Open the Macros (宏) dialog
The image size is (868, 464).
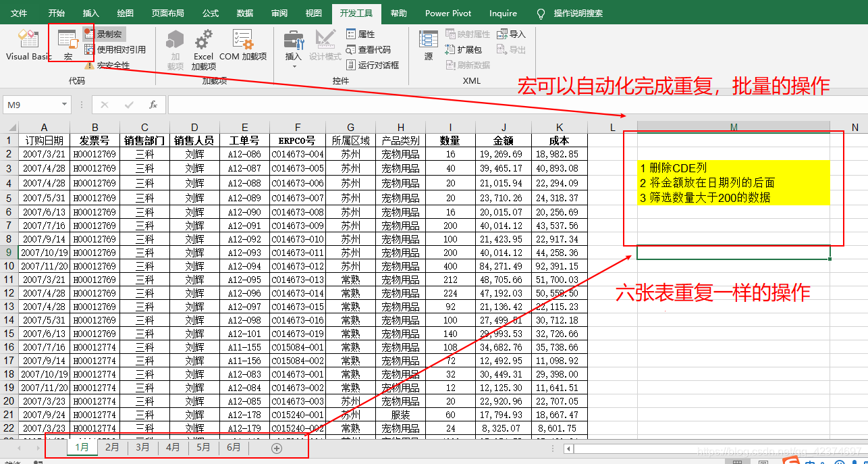67,45
